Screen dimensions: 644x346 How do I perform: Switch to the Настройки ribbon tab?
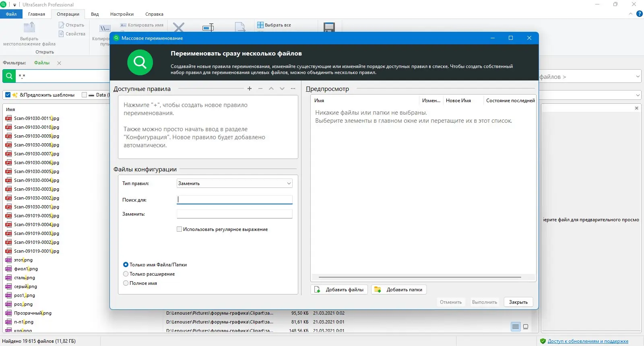coord(122,14)
